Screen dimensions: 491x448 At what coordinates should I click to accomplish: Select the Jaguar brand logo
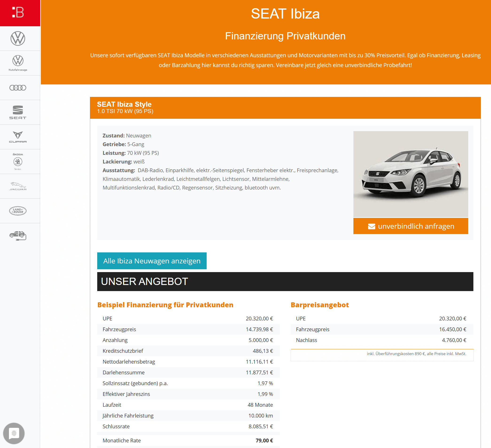(x=18, y=186)
